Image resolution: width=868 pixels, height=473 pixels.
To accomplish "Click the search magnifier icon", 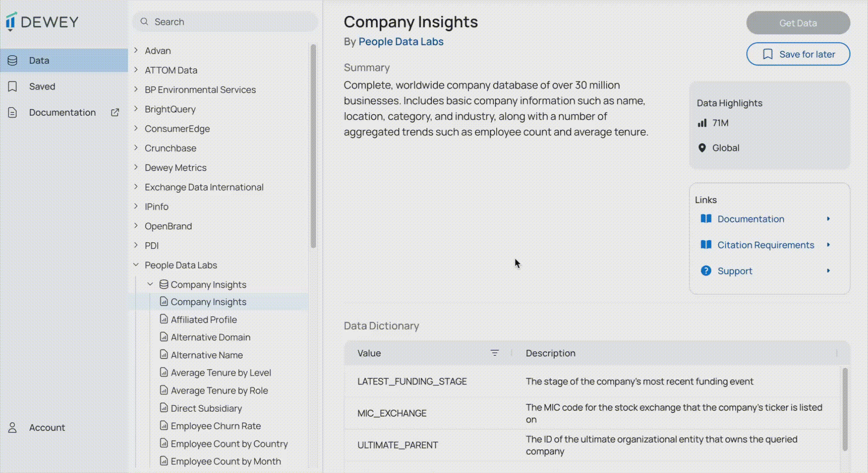I will [144, 21].
